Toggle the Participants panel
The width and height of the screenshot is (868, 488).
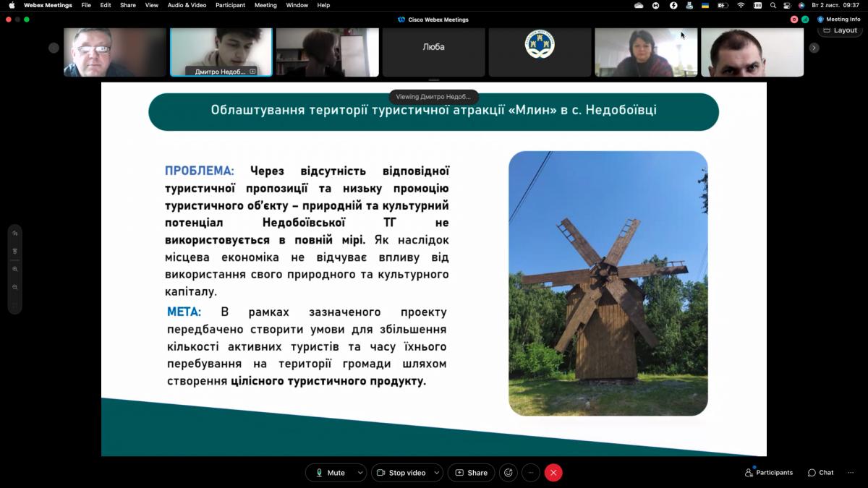coord(769,473)
